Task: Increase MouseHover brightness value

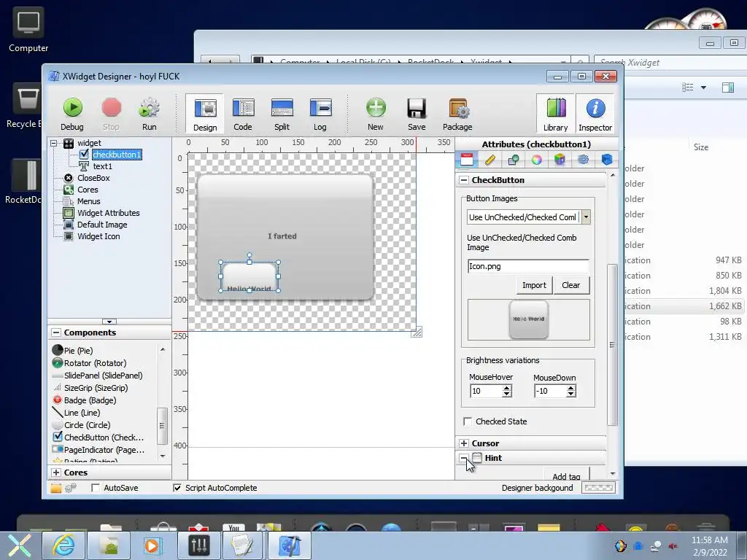Action: click(x=507, y=388)
